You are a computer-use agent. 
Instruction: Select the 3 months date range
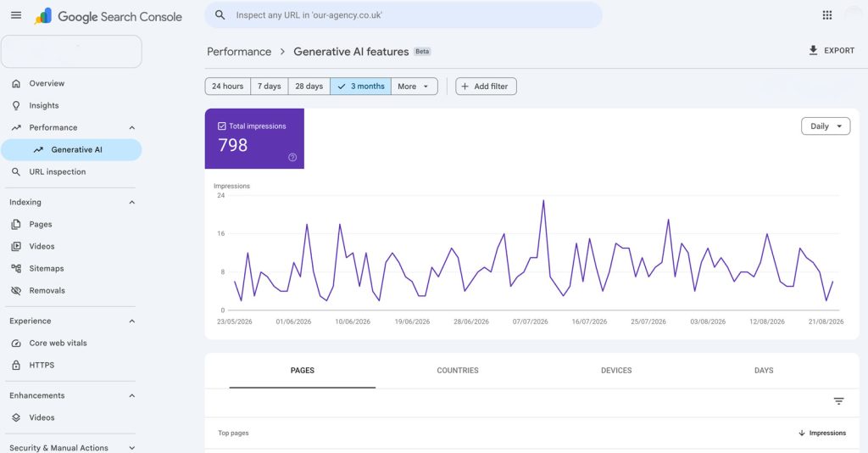361,87
